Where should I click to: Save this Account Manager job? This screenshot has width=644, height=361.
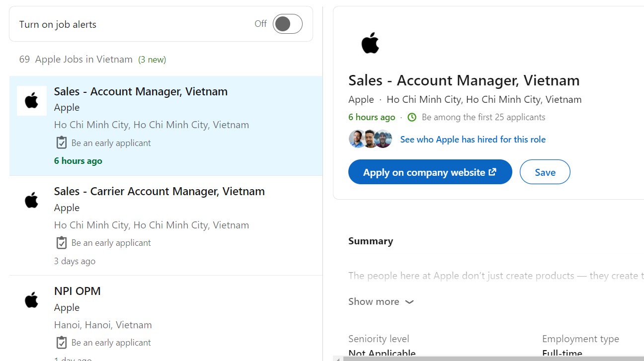545,172
